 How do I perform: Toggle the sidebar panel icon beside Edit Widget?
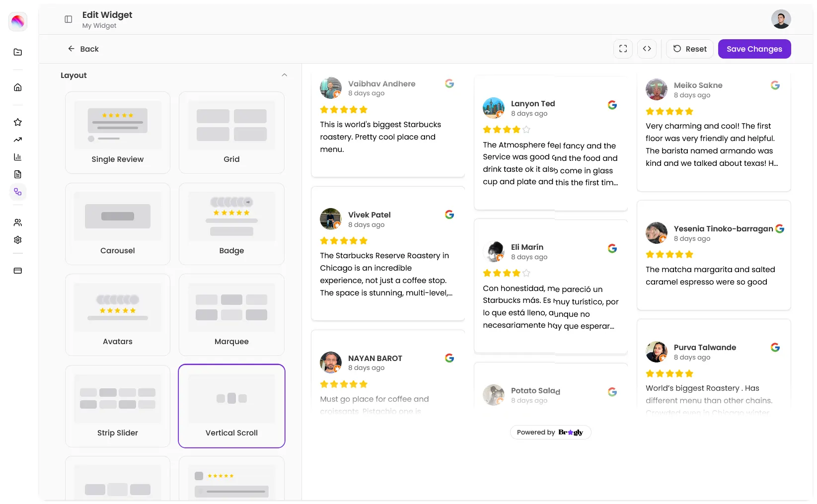69,19
